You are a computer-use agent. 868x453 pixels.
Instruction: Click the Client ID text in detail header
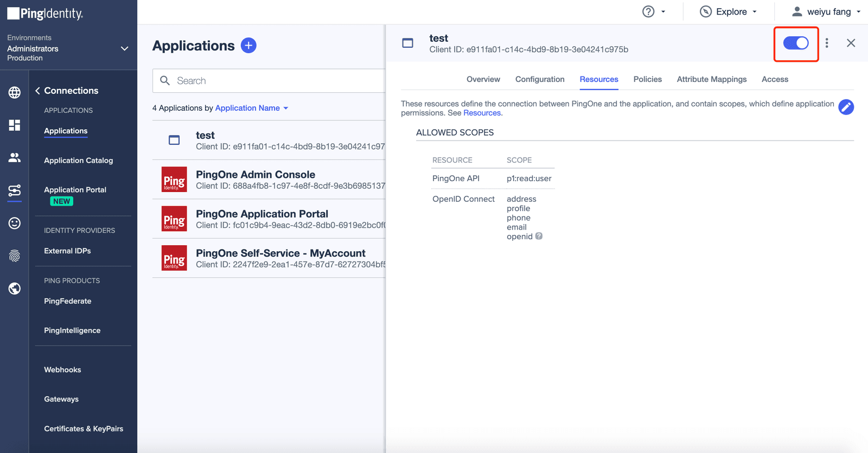[x=528, y=49]
